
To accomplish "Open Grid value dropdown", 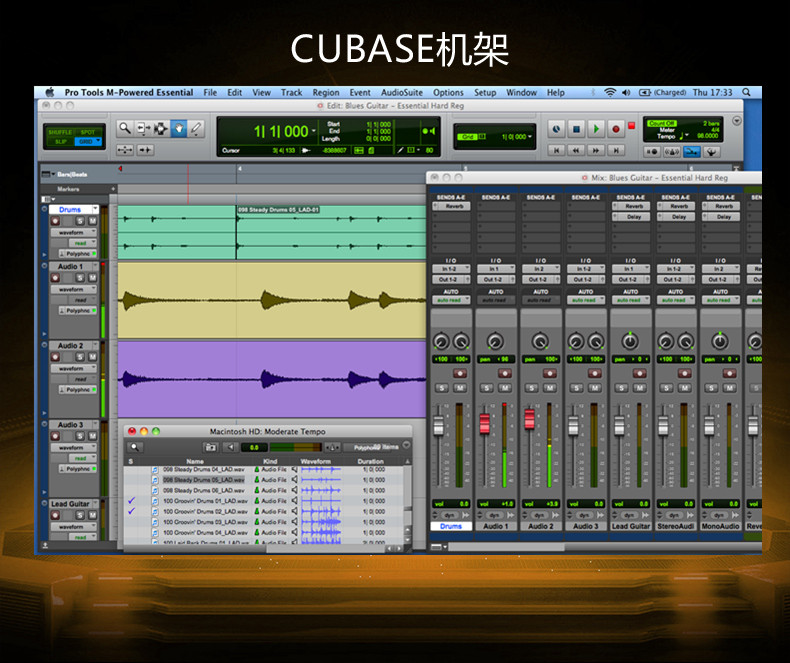I will pyautogui.click(x=530, y=137).
